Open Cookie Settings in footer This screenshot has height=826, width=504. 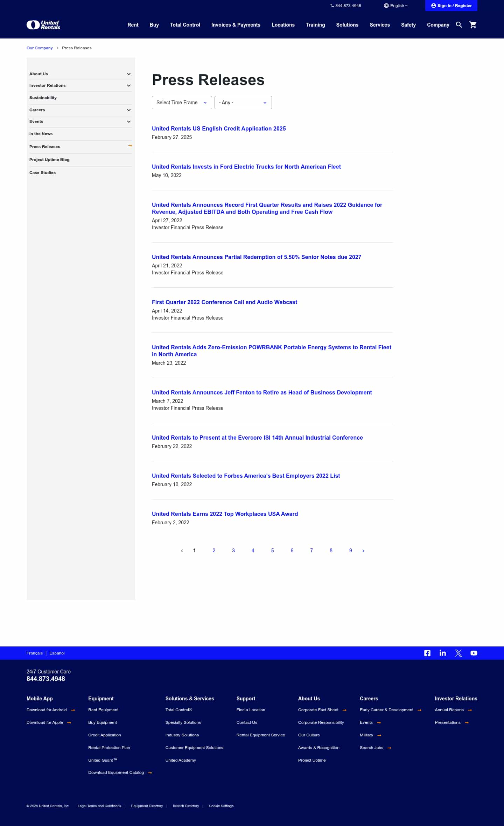[x=221, y=806]
